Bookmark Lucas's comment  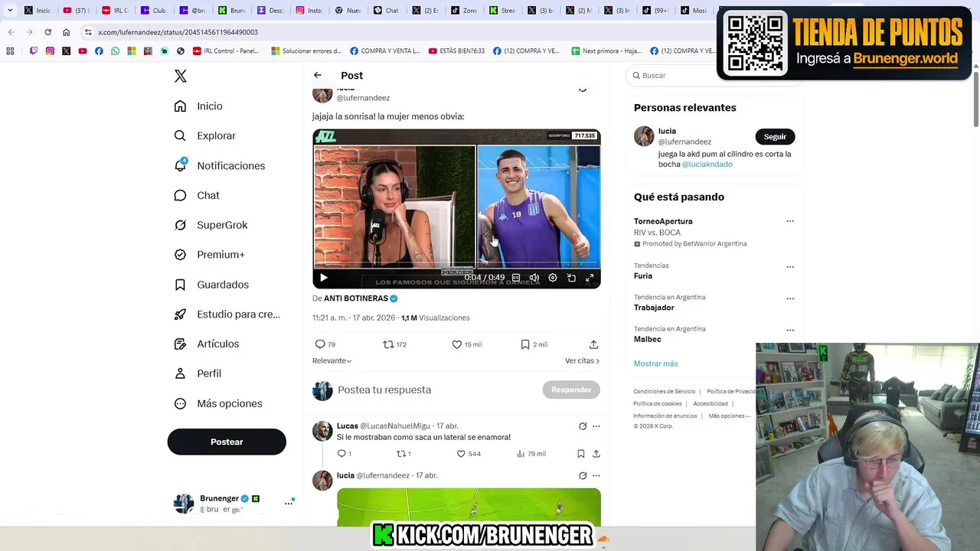tap(581, 454)
